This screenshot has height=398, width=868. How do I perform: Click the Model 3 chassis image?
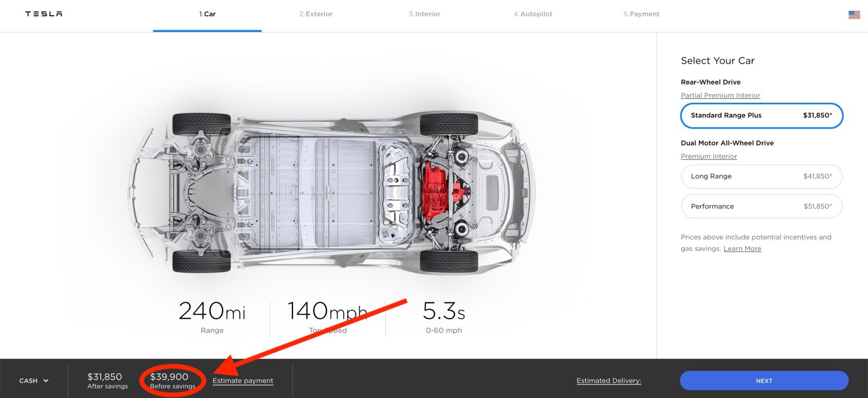tap(331, 193)
